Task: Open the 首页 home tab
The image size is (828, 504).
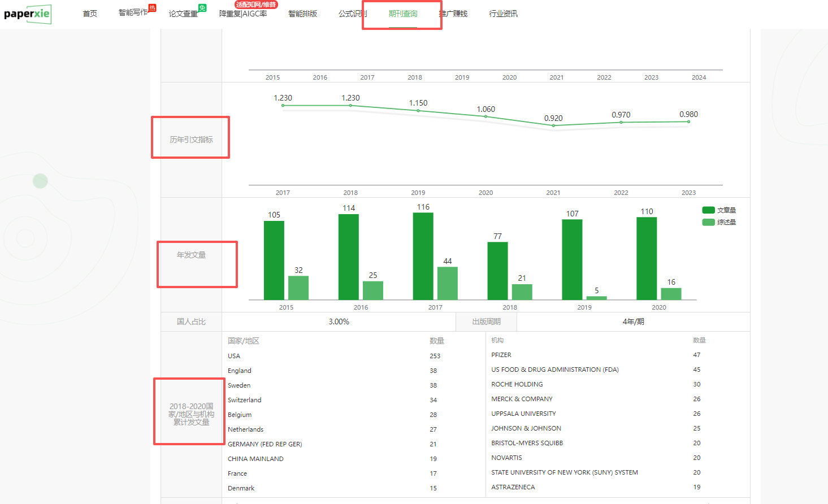Action: coord(90,14)
